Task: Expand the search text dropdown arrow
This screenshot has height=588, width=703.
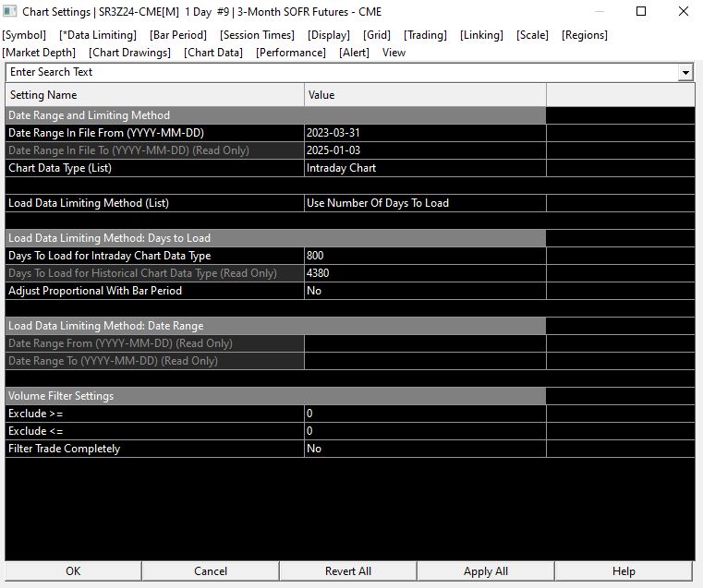Action: [x=685, y=72]
